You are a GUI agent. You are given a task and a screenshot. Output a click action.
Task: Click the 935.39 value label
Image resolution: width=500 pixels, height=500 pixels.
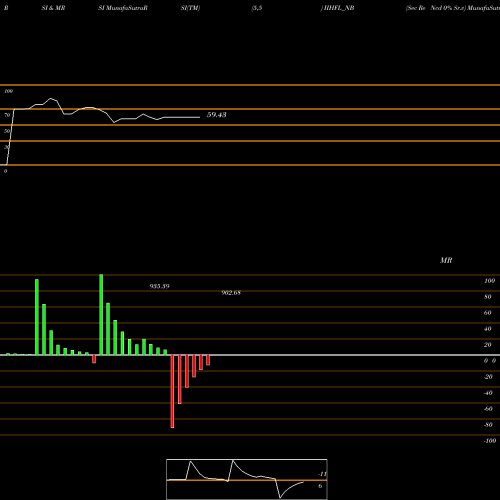pyautogui.click(x=159, y=286)
